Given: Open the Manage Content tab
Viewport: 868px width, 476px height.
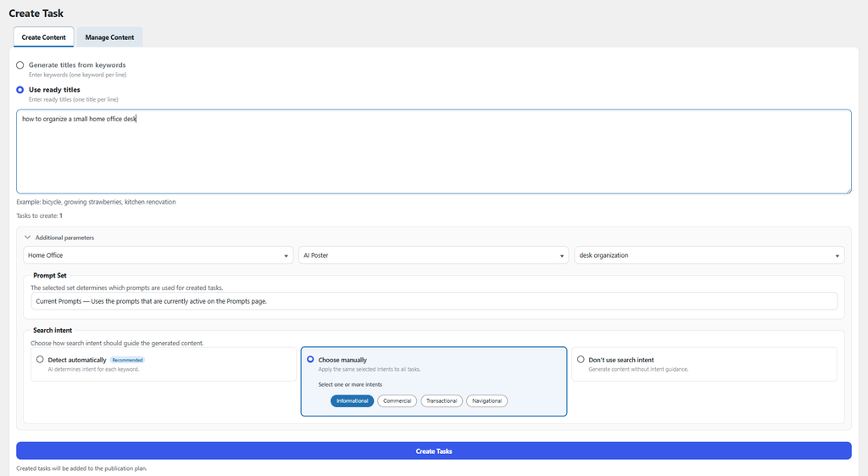Looking at the screenshot, I should [109, 37].
